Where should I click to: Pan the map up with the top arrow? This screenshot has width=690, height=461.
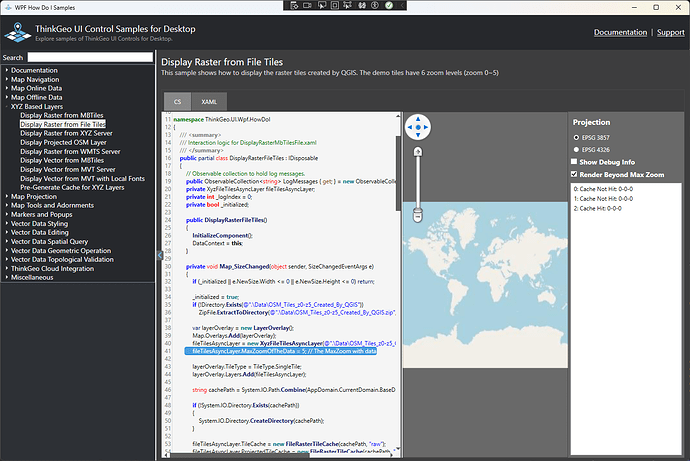click(x=418, y=119)
